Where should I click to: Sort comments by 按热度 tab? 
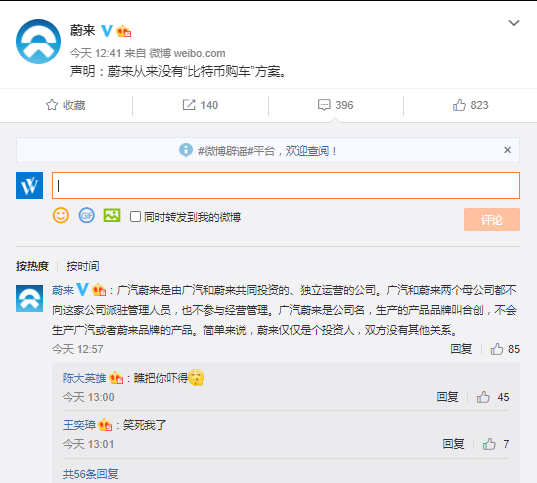tap(32, 266)
